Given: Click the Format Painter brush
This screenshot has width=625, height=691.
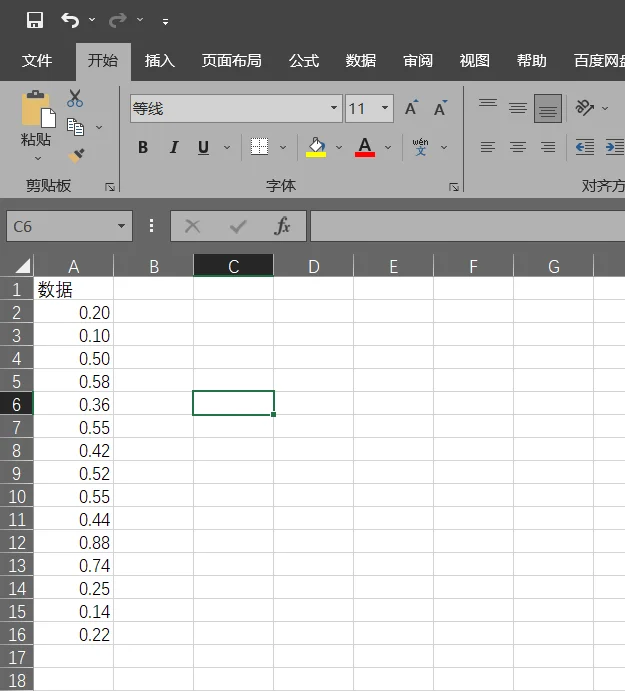Looking at the screenshot, I should pos(76,156).
